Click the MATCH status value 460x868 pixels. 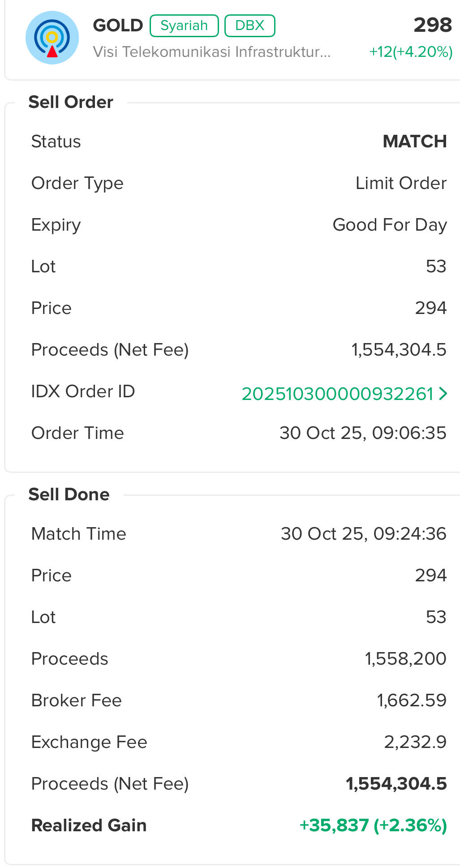414,142
